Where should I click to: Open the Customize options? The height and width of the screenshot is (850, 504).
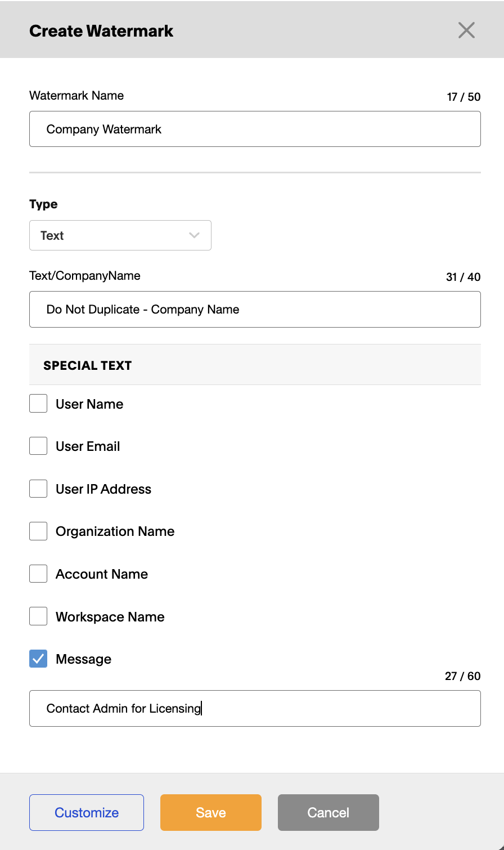pos(87,812)
